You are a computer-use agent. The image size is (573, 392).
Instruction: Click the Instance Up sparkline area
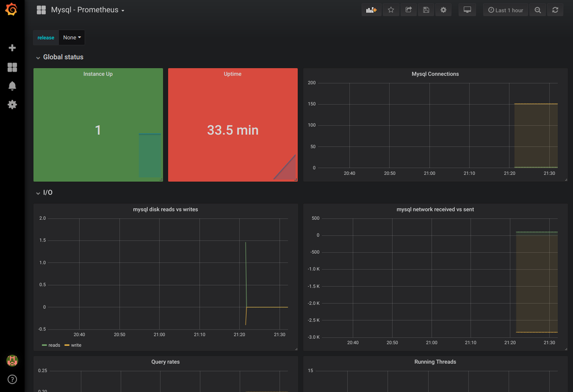(150, 155)
